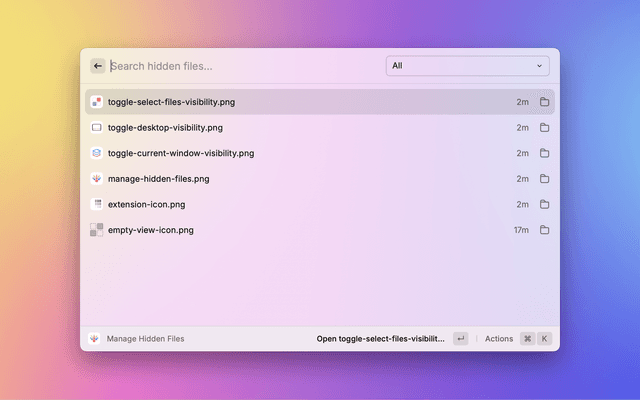Image resolution: width=640 pixels, height=400 pixels.
Task: Click the Return key shortcut icon
Action: click(460, 339)
